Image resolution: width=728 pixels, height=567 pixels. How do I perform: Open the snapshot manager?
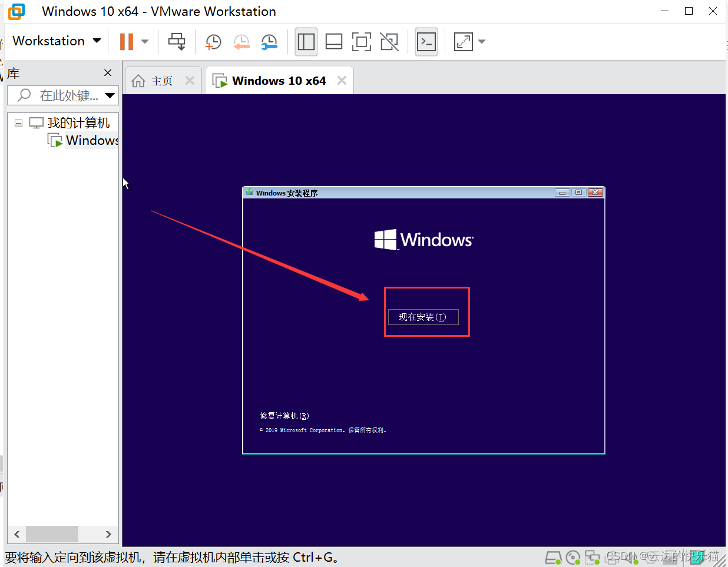pos(269,42)
